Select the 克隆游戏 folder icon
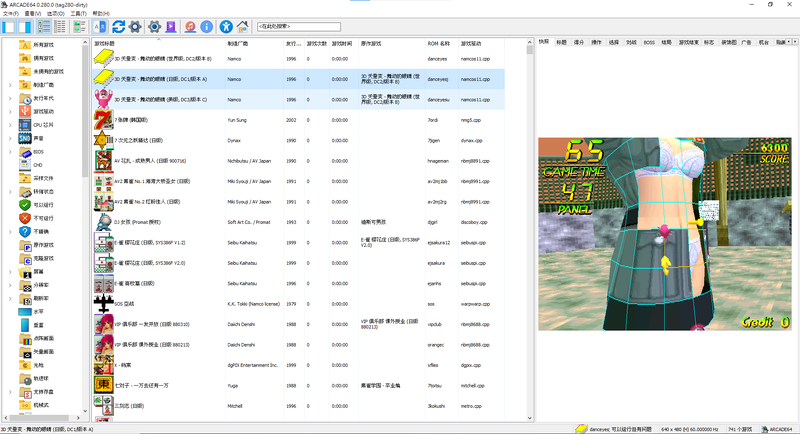Screen dimensions: 800x434 point(25,259)
